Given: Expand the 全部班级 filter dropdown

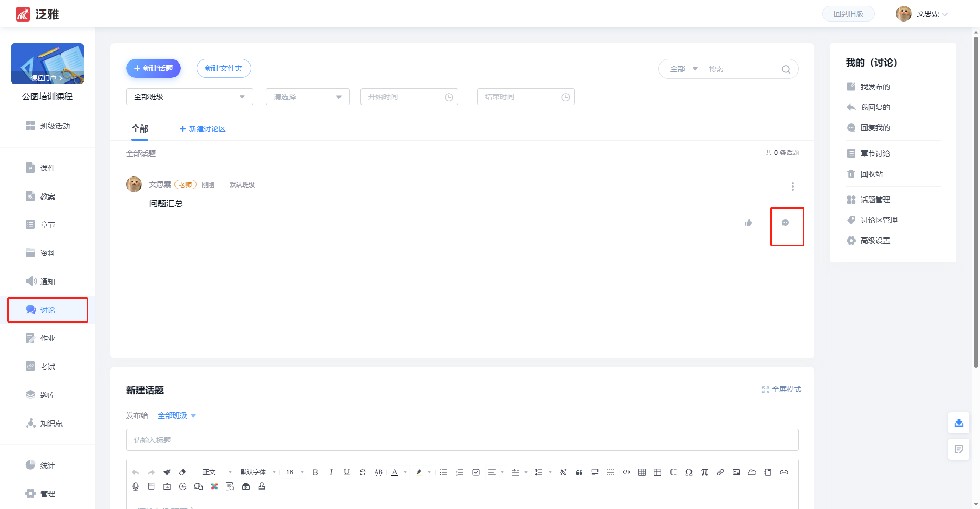Looking at the screenshot, I should pos(190,97).
